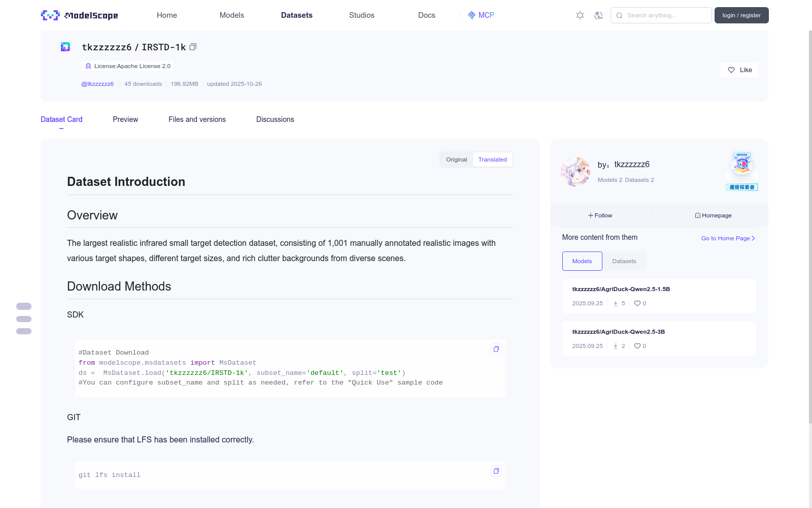Image resolution: width=812 pixels, height=508 pixels.
Task: Click the MCP diamond icon
Action: [471, 15]
